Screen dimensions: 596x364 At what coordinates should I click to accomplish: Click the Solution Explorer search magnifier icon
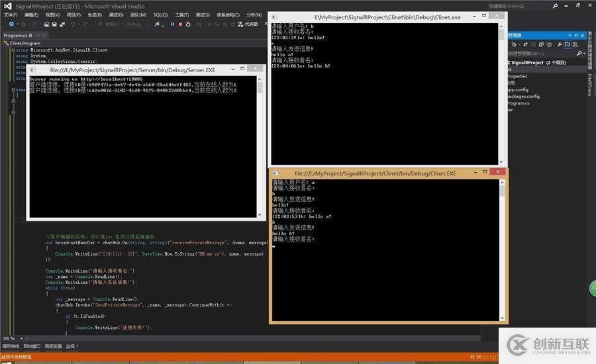point(579,54)
